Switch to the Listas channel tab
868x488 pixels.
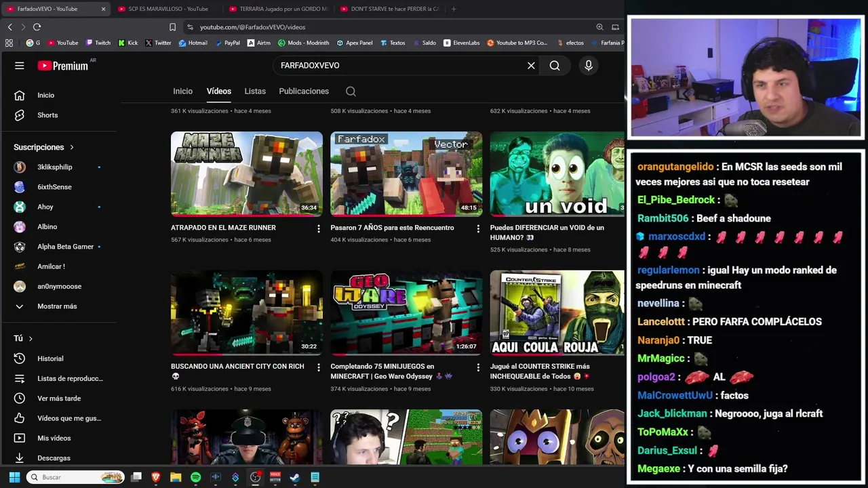[255, 91]
